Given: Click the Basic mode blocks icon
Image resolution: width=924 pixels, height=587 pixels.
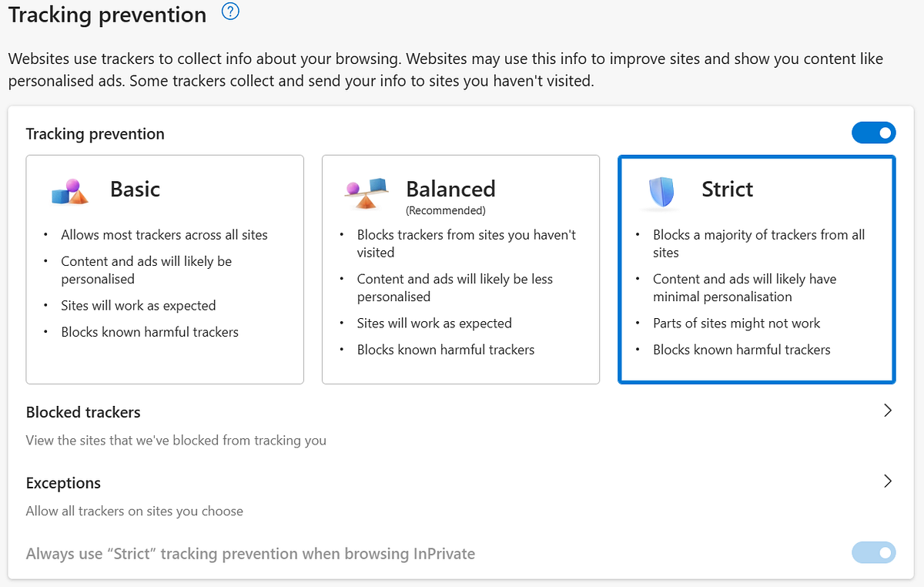Looking at the screenshot, I should pos(70,193).
